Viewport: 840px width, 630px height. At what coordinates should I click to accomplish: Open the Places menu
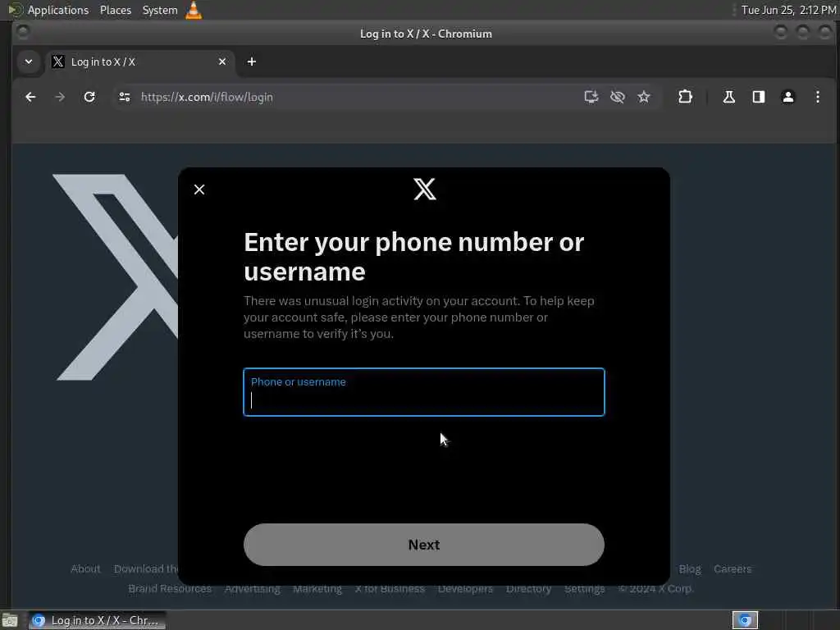pyautogui.click(x=115, y=10)
